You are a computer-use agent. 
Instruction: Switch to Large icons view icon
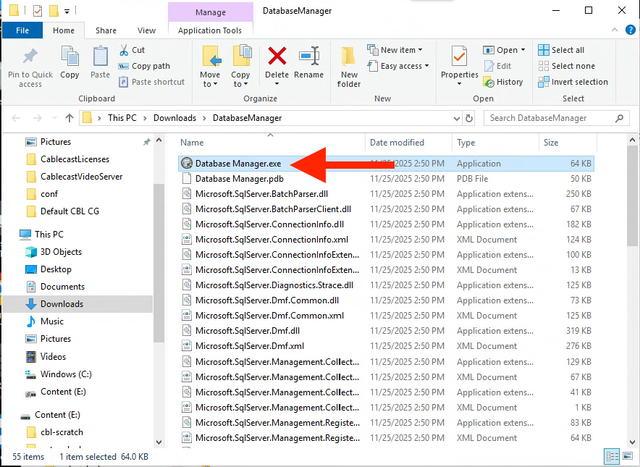click(628, 456)
